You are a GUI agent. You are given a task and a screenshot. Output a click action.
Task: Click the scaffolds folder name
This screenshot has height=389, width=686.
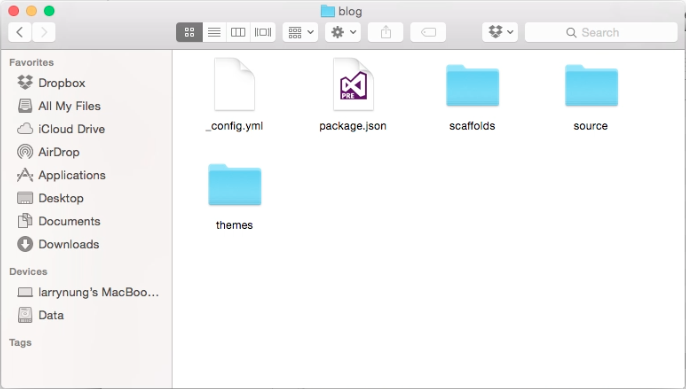(x=472, y=126)
